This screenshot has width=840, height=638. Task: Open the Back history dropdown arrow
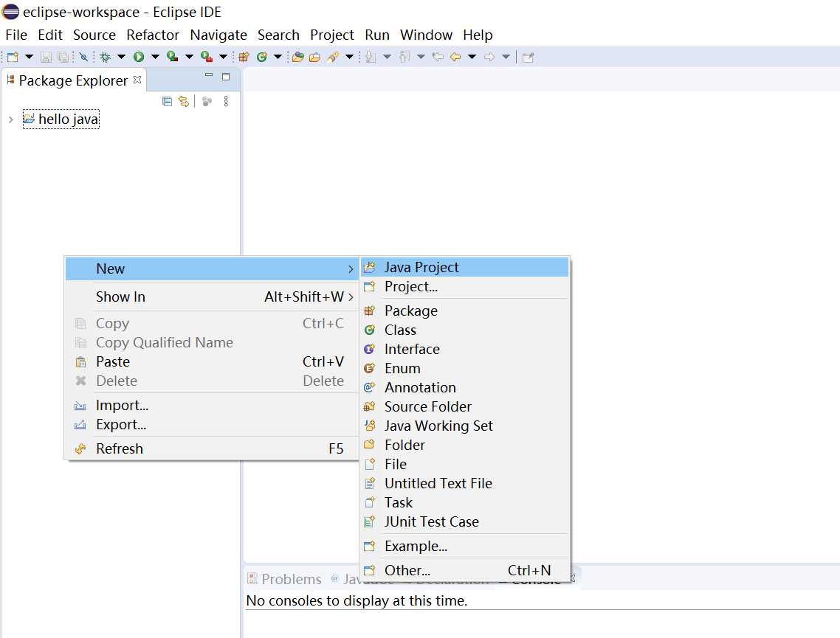472,57
